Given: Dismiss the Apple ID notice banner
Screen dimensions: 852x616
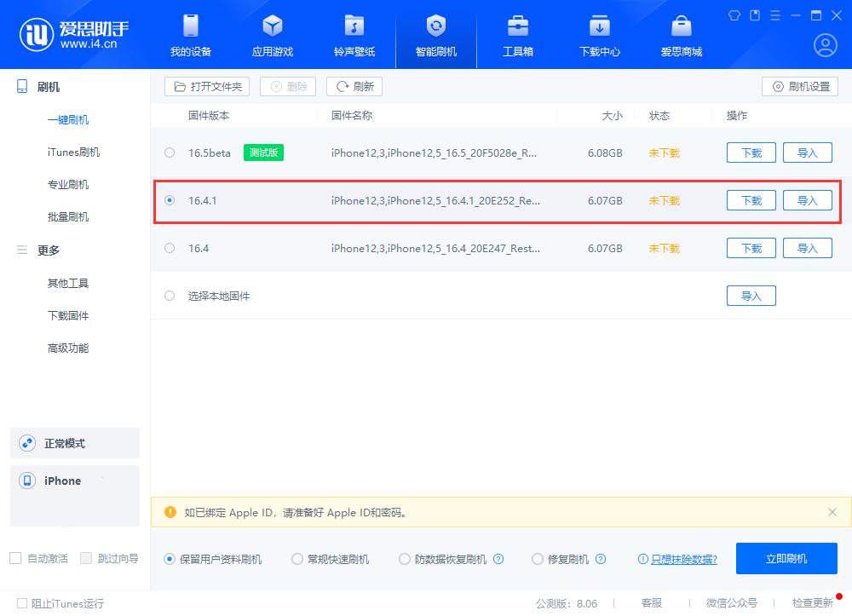Looking at the screenshot, I should click(832, 512).
